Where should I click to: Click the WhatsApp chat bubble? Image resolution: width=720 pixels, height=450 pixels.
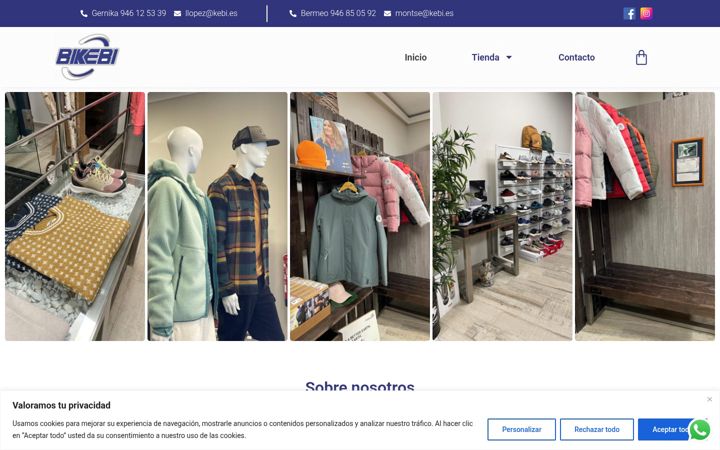(699, 430)
